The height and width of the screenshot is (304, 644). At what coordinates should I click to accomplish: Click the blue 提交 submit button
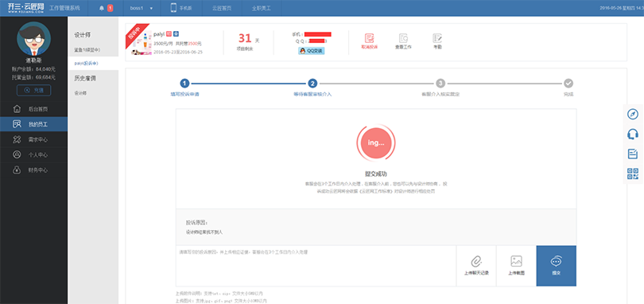tap(556, 266)
